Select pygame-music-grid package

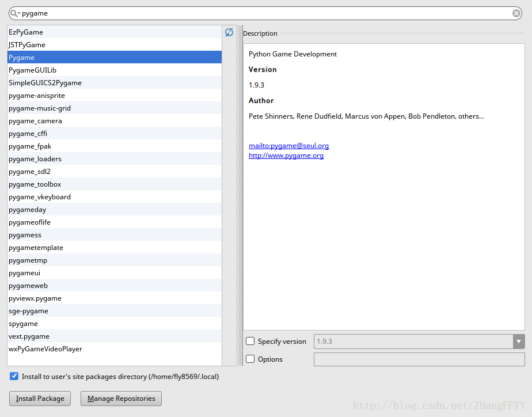point(115,108)
